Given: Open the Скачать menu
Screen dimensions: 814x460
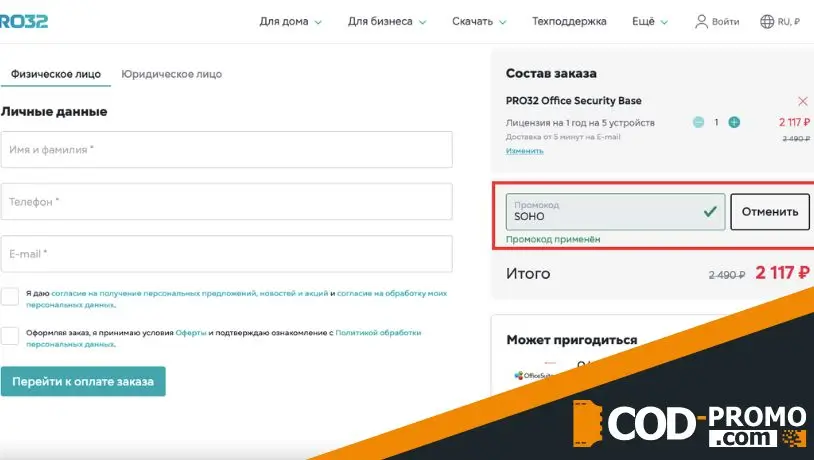Looking at the screenshot, I should [479, 21].
